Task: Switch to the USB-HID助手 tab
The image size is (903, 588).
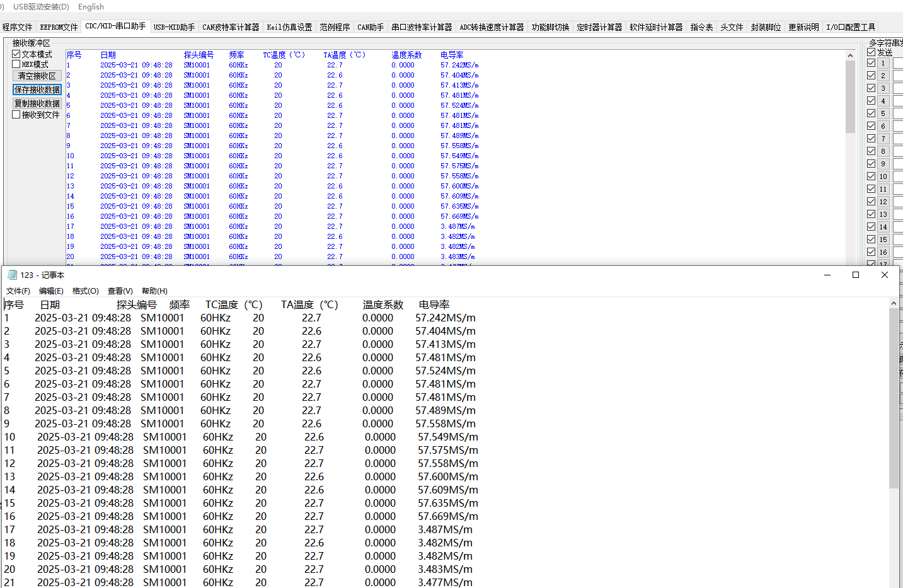Action: pyautogui.click(x=174, y=27)
